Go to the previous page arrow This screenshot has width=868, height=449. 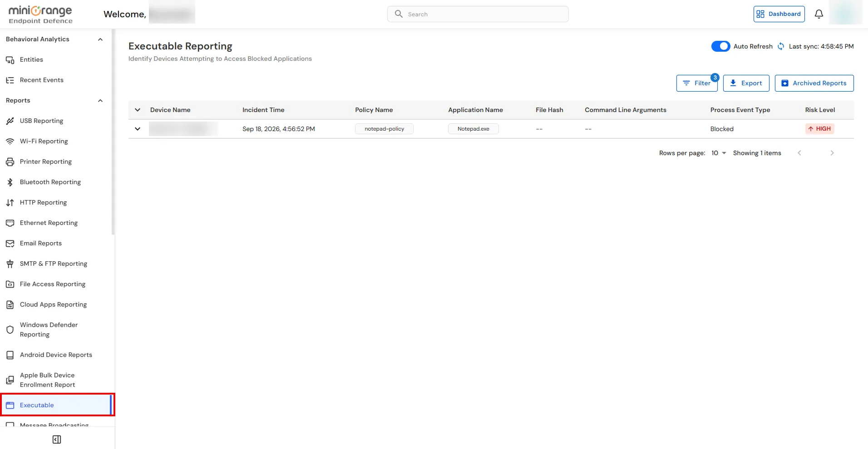[x=799, y=153]
